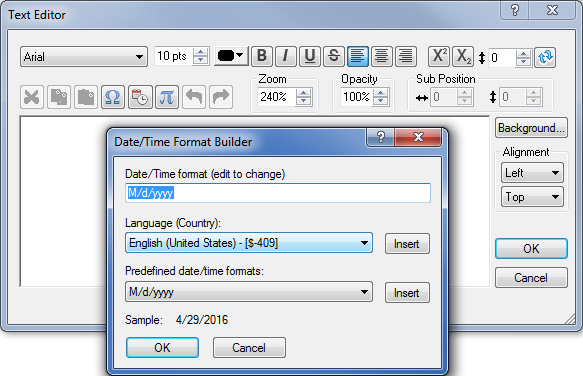Click Insert next to Language dropdown
This screenshot has width=583, height=376.
(x=407, y=244)
